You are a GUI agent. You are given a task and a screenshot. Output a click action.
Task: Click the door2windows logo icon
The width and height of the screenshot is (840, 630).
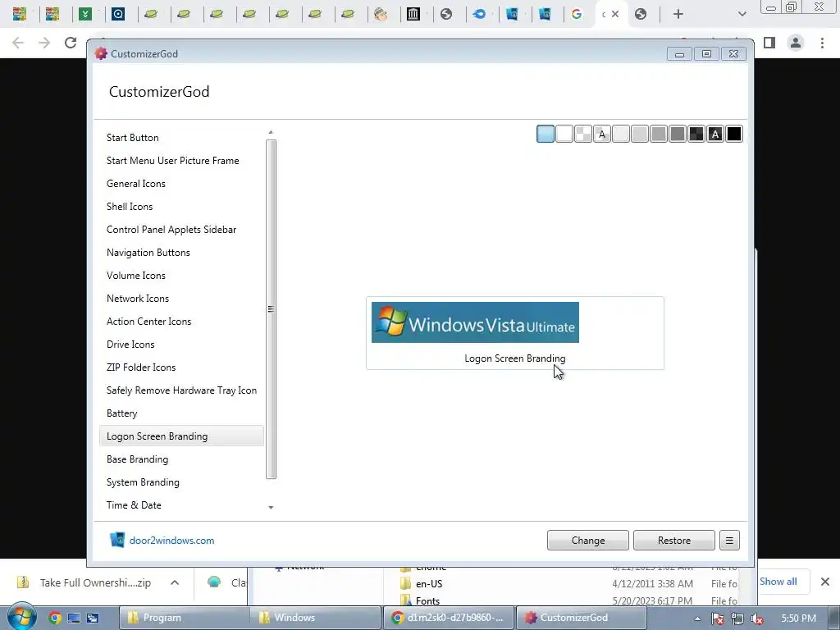point(116,540)
